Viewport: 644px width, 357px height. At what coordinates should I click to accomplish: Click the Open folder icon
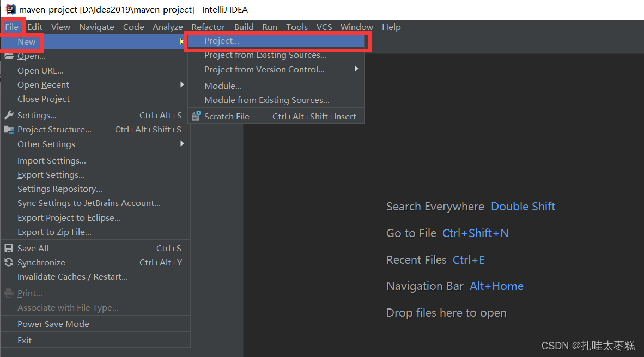coord(9,56)
